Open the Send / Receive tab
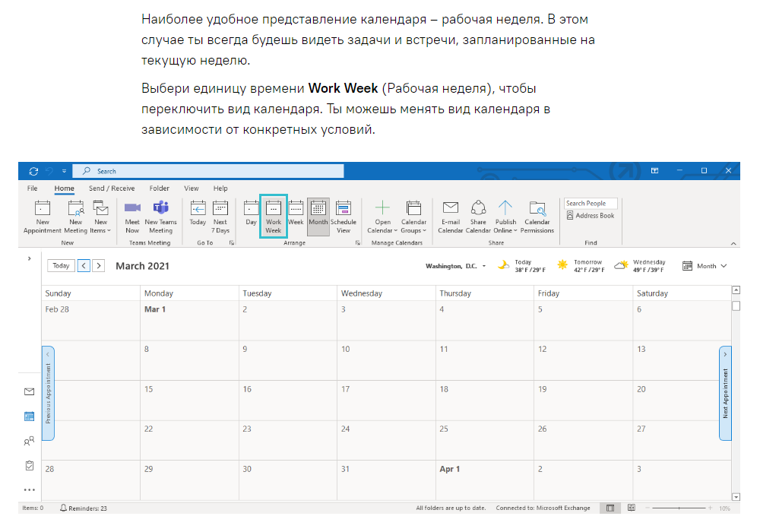Image resolution: width=760 pixels, height=532 pixels. pyautogui.click(x=112, y=188)
